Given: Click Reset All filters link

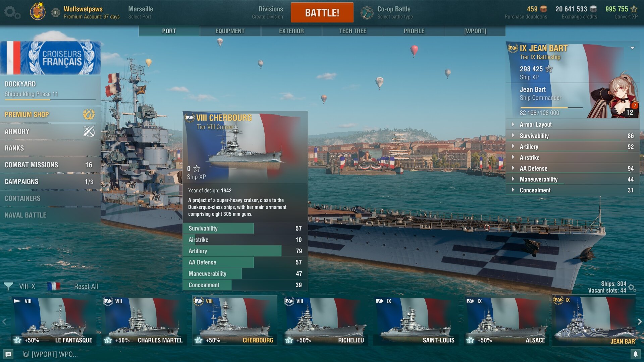Looking at the screenshot, I should click(86, 286).
